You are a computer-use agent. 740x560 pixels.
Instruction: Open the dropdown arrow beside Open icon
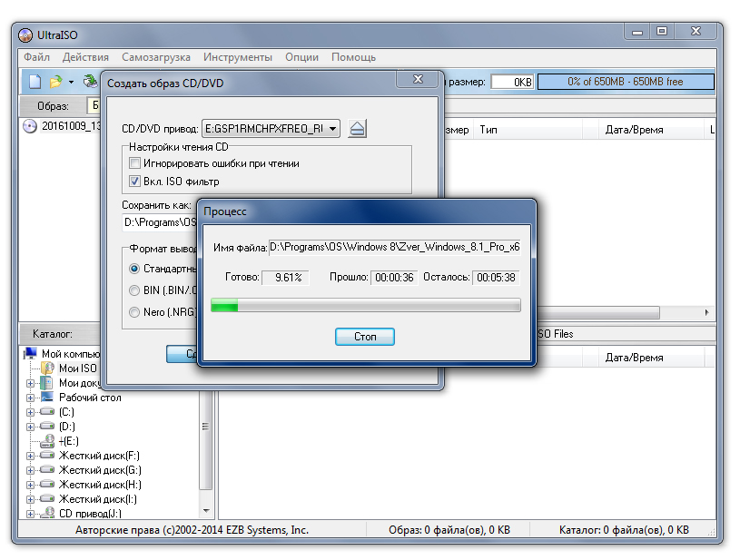coord(71,82)
